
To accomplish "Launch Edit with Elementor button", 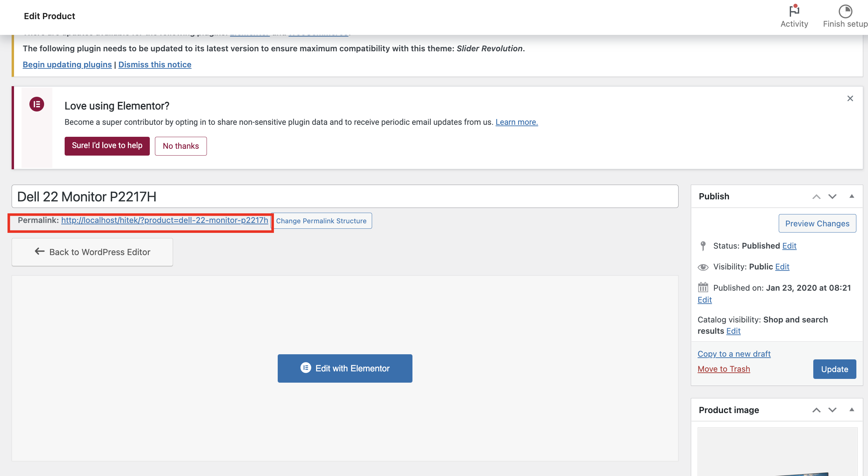I will [x=345, y=368].
